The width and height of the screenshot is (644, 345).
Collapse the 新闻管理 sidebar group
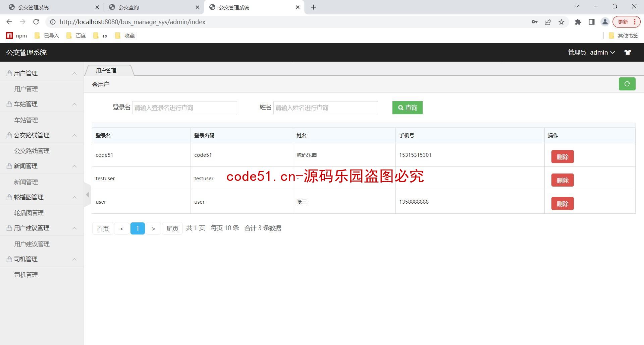coord(42,166)
